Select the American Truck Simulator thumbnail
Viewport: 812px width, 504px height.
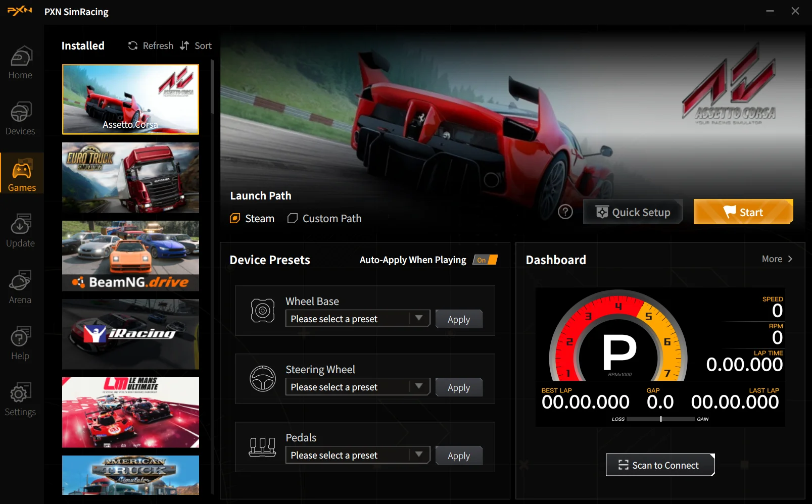click(x=130, y=475)
